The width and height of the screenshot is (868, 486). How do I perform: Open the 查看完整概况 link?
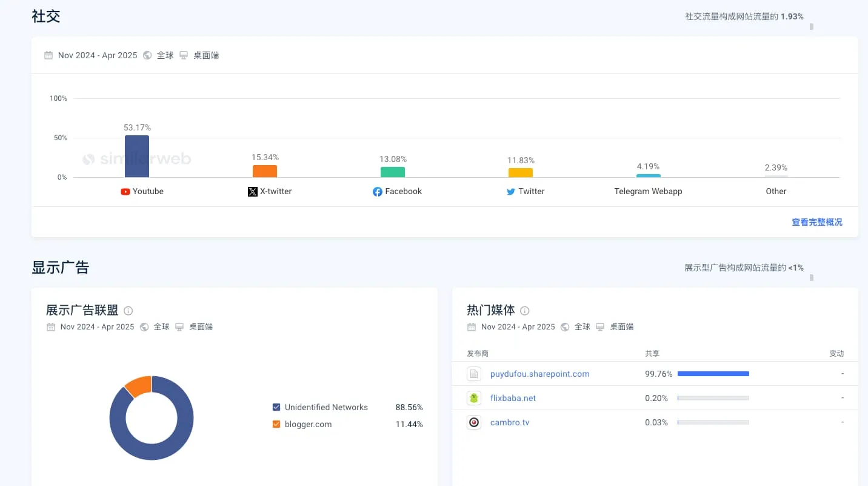(x=817, y=222)
